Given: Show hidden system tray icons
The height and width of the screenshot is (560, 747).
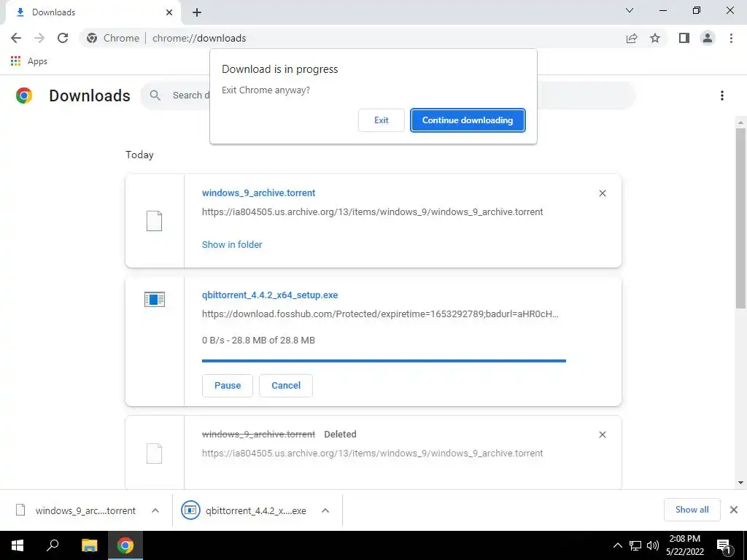Looking at the screenshot, I should (617, 545).
